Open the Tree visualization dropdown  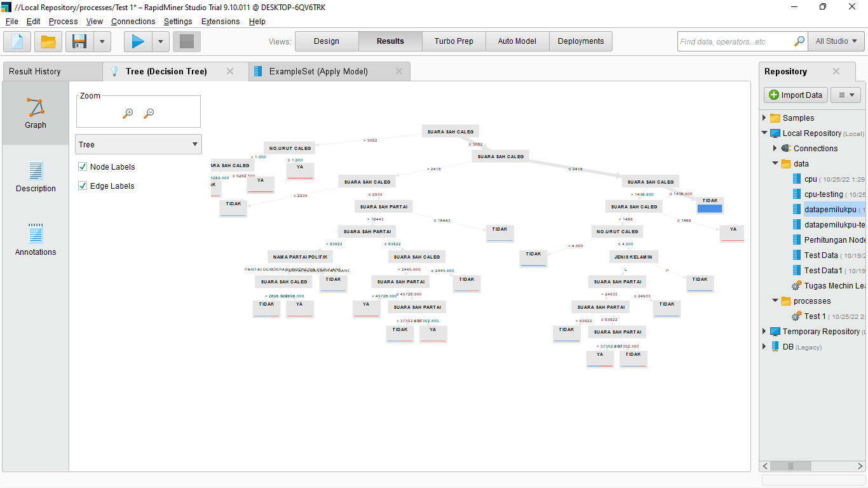click(138, 144)
